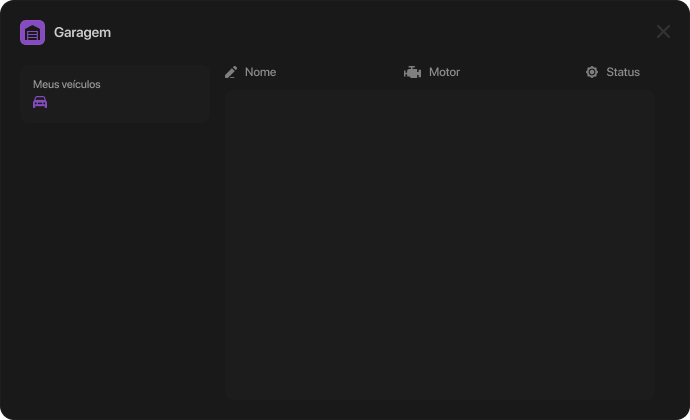690x420 pixels.
Task: Click inside the empty vehicle list panel
Action: coord(439,245)
